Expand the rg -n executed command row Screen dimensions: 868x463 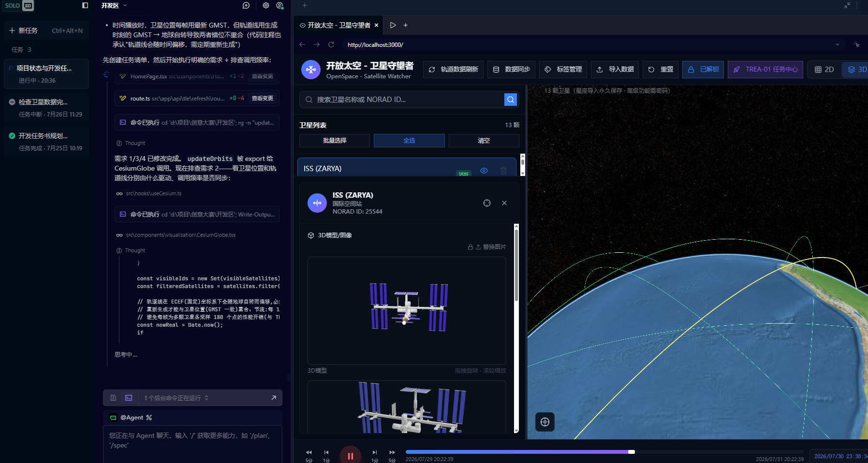pos(197,123)
